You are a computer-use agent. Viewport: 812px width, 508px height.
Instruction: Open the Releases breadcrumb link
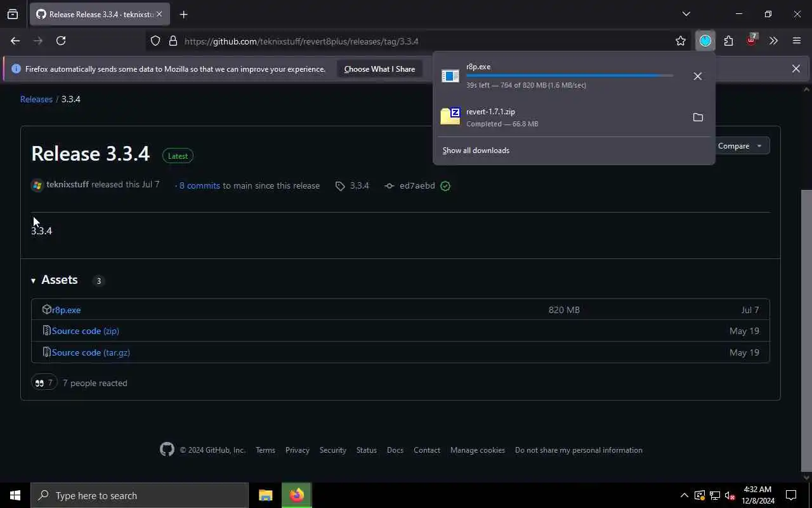(36, 99)
